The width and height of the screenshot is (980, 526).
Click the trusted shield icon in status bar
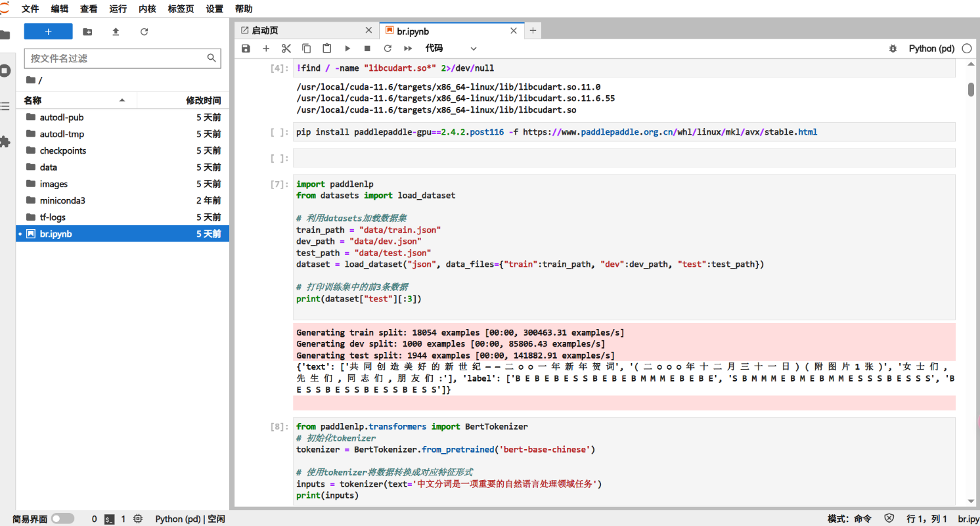pyautogui.click(x=889, y=518)
